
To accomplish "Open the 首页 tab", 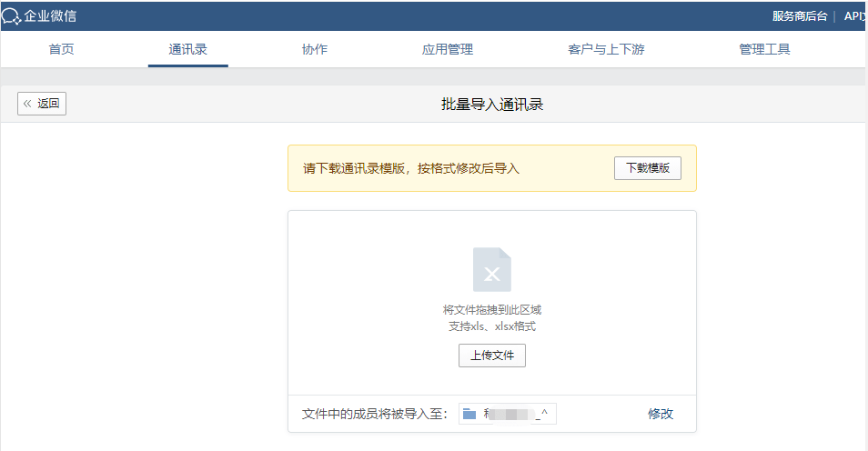I will click(62, 49).
